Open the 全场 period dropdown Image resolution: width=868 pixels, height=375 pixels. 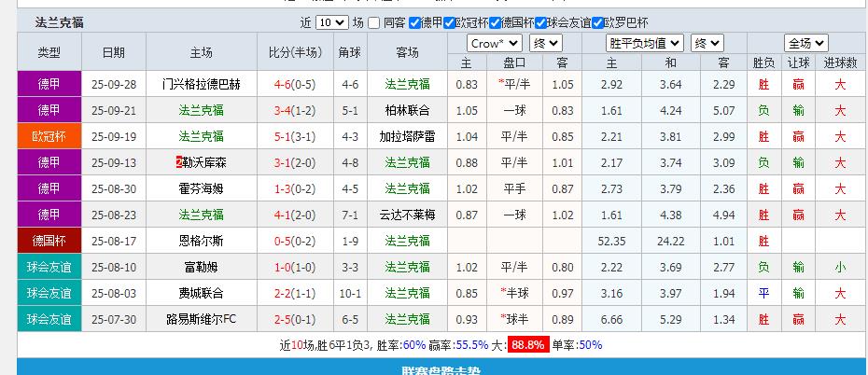pos(805,43)
